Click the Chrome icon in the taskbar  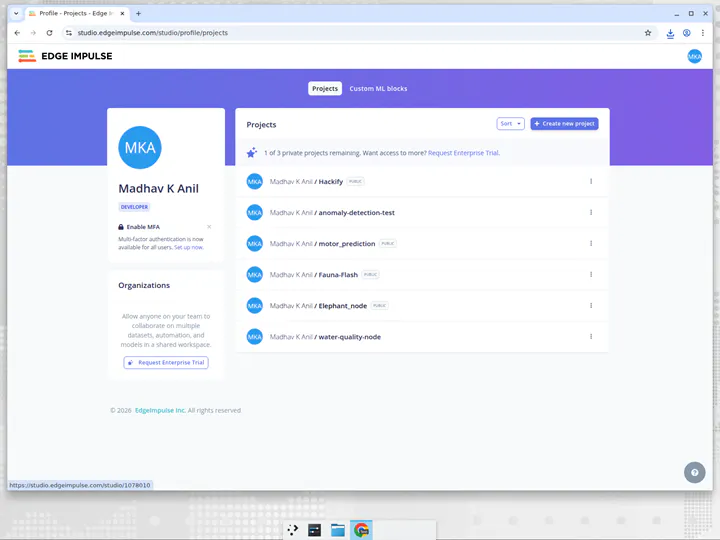point(361,530)
